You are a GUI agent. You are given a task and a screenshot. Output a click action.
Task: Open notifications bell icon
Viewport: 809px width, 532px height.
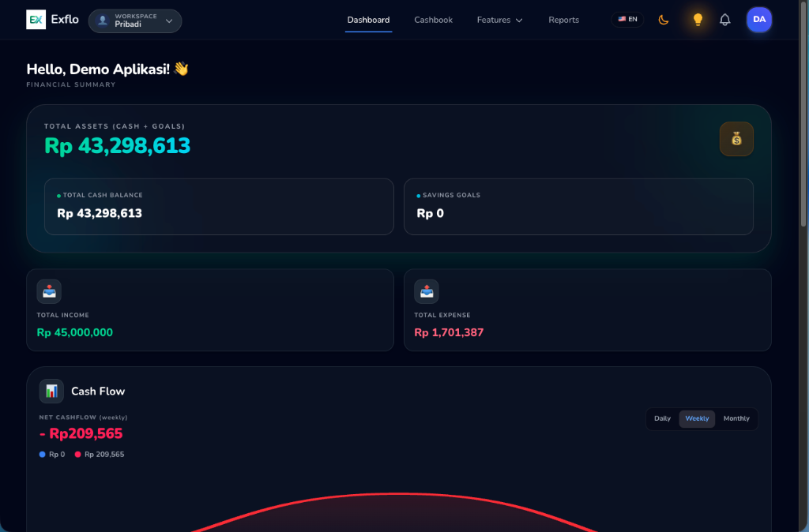tap(725, 20)
